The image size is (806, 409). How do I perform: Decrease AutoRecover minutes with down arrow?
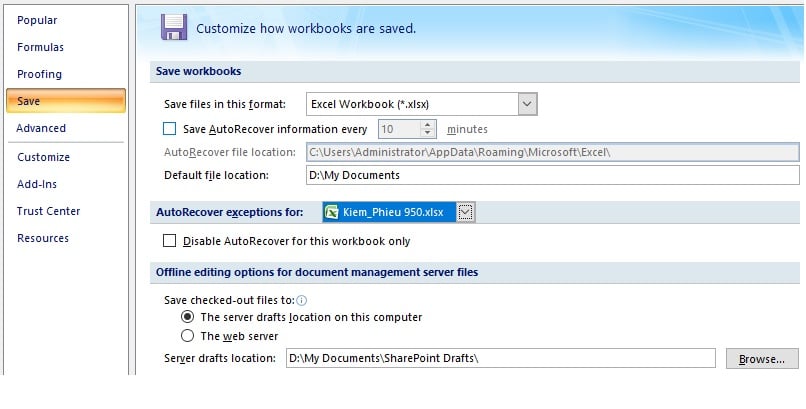point(429,134)
